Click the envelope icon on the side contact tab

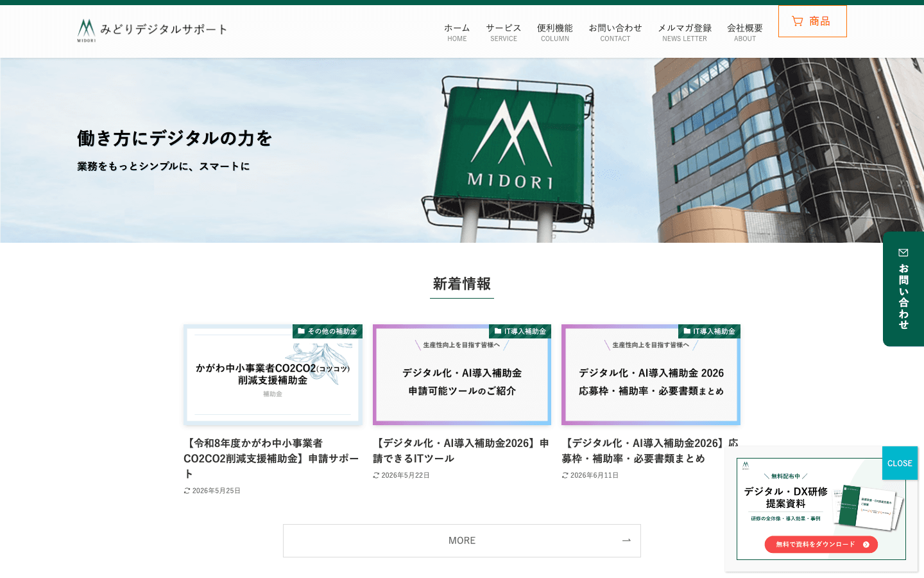903,252
